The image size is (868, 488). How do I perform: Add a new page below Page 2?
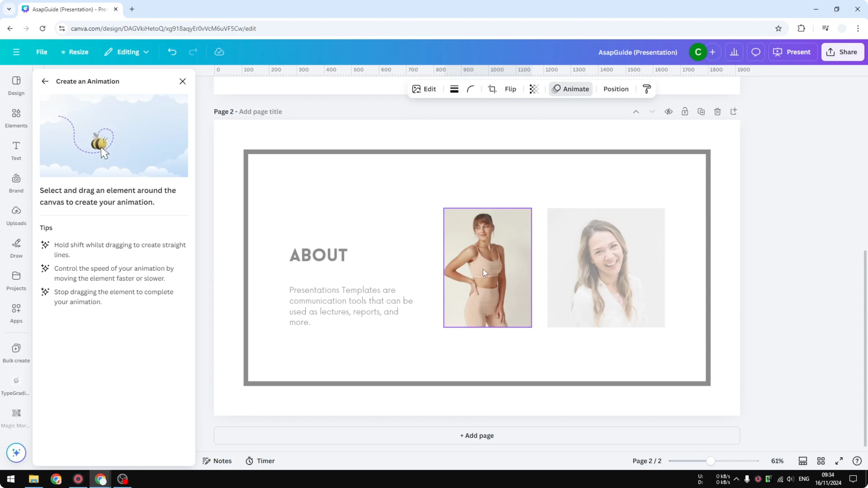[476, 435]
